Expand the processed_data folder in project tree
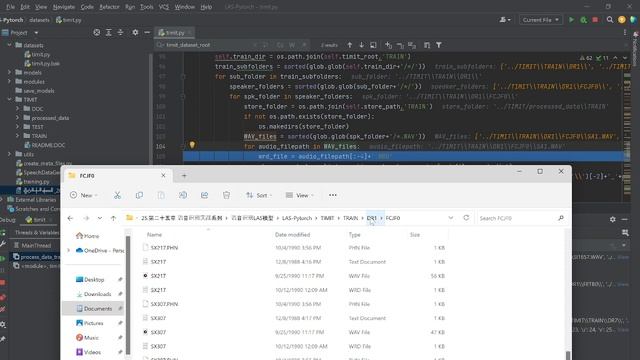The width and height of the screenshot is (640, 360). pyautogui.click(x=18, y=118)
